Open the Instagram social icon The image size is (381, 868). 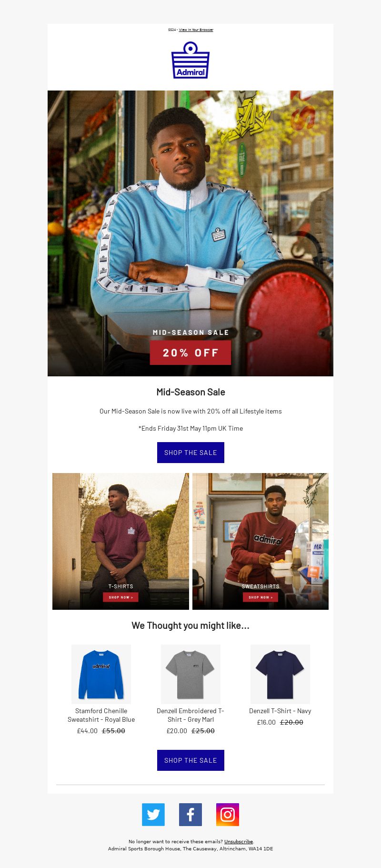pos(228,815)
